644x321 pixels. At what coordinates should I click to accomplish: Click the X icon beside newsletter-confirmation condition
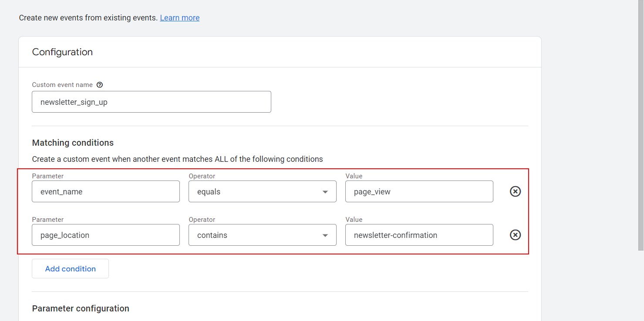(515, 235)
